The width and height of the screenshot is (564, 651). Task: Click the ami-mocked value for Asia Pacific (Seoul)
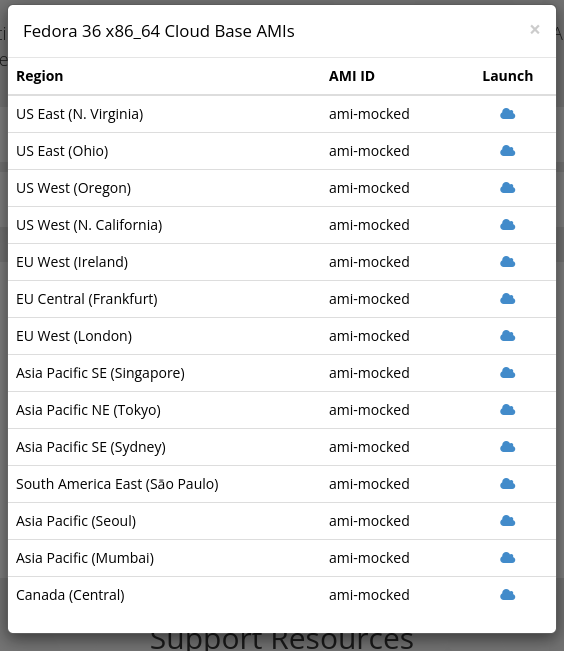click(x=369, y=521)
